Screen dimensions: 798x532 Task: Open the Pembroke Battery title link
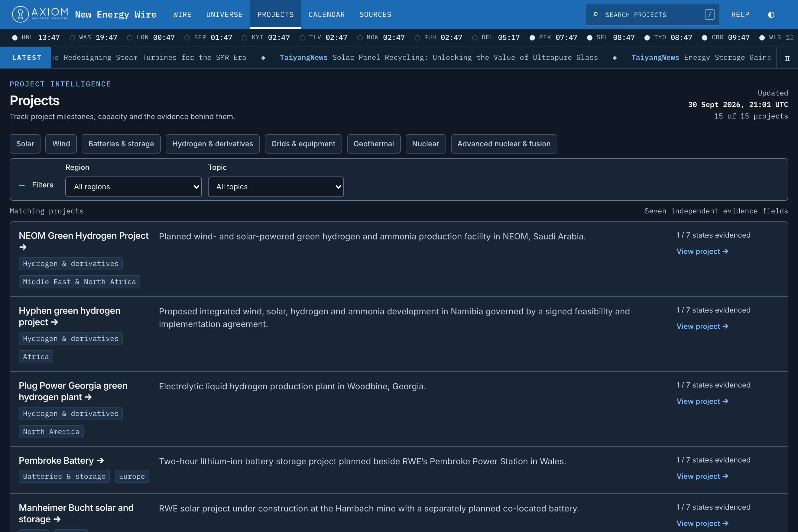(61, 460)
